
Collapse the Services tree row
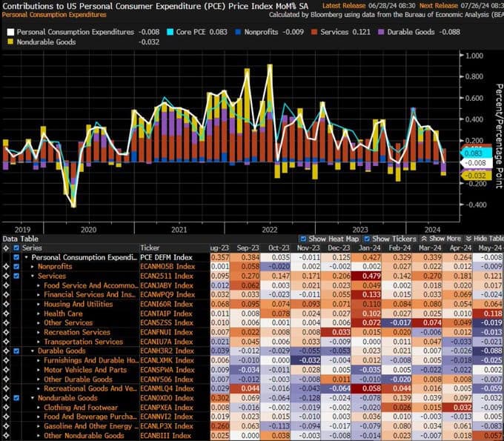click(33, 276)
